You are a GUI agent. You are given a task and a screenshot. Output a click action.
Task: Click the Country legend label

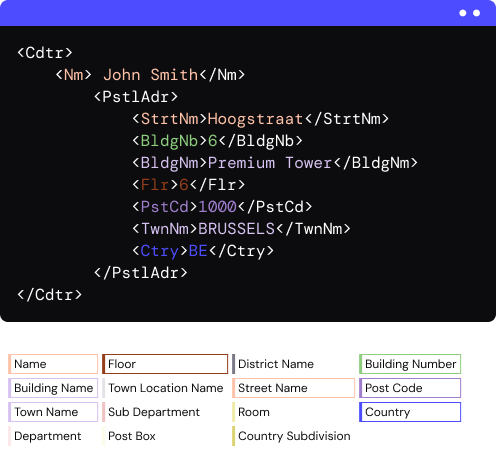click(x=410, y=412)
